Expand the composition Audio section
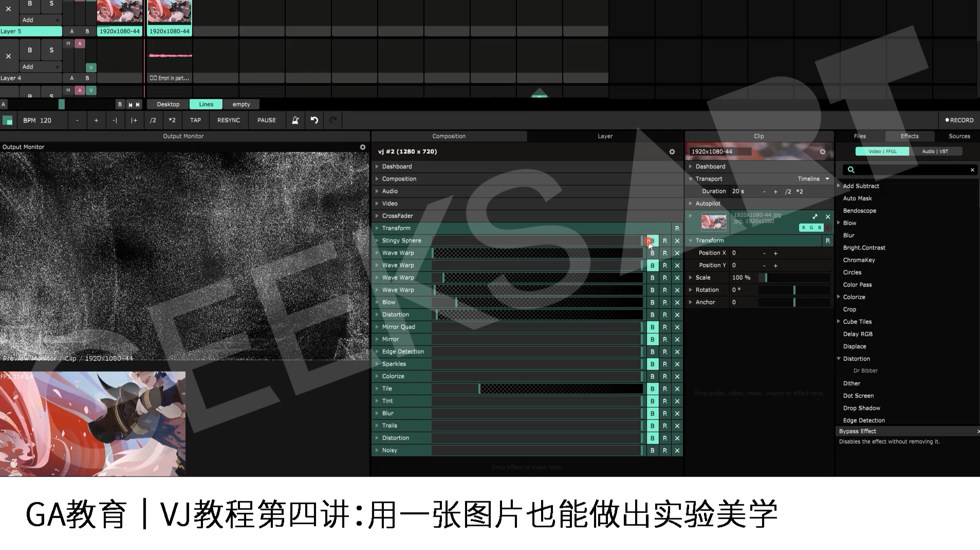Viewport: 980px width, 550px height. [377, 191]
